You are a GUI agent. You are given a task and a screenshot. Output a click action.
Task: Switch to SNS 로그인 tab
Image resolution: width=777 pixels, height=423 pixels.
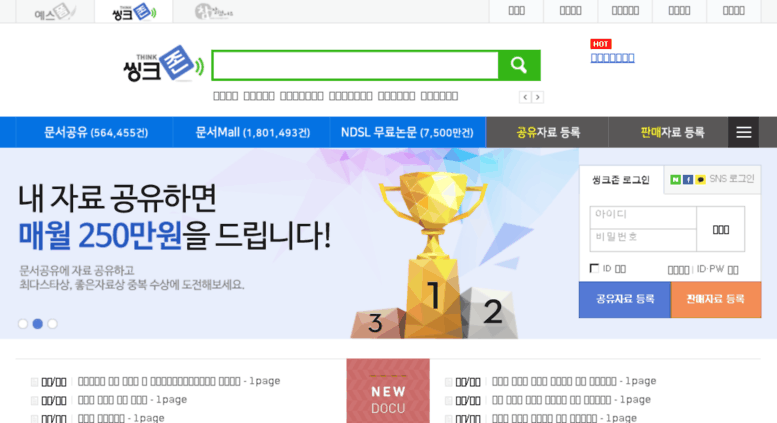coord(712,179)
